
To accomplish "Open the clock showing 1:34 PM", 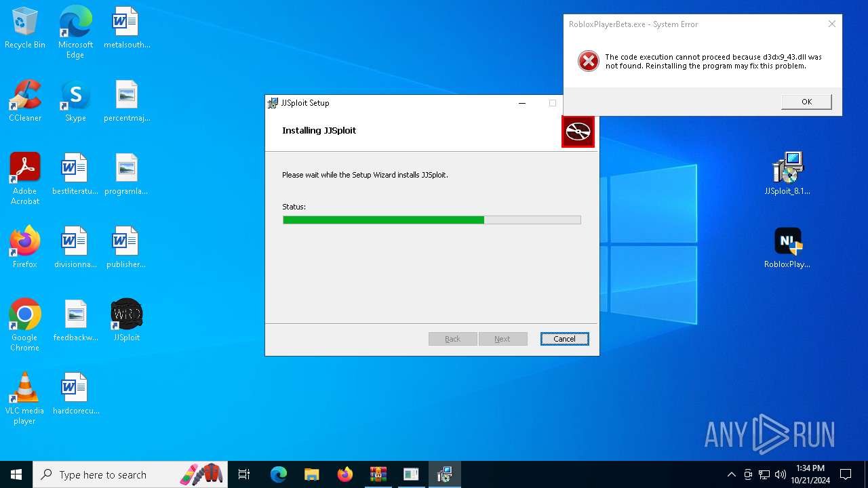I will coord(810,474).
